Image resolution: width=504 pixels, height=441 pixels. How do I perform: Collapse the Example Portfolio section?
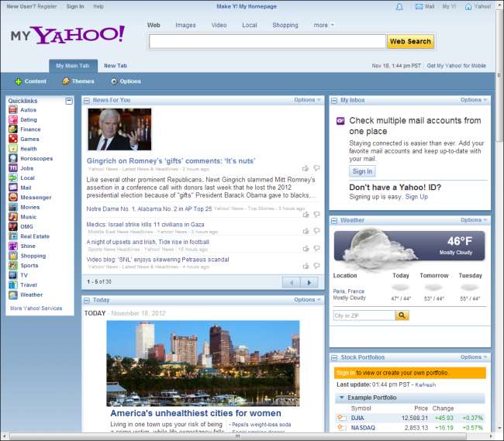(341, 398)
